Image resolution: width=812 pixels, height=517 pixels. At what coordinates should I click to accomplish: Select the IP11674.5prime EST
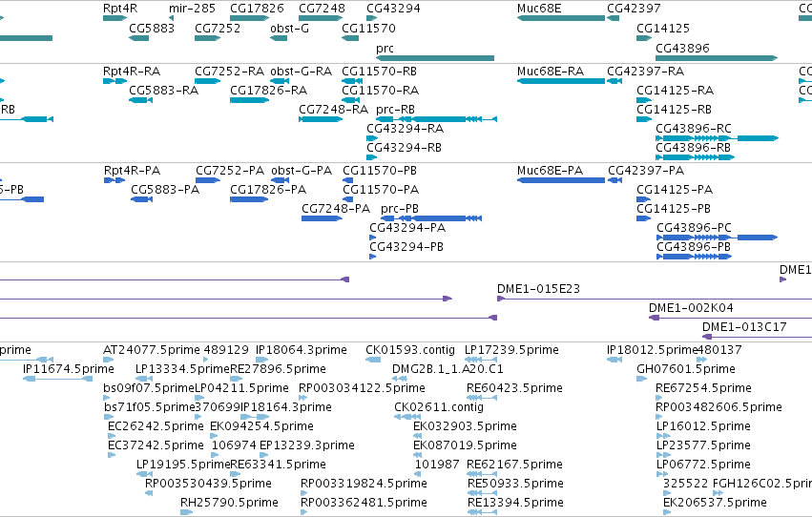[x=57, y=379]
